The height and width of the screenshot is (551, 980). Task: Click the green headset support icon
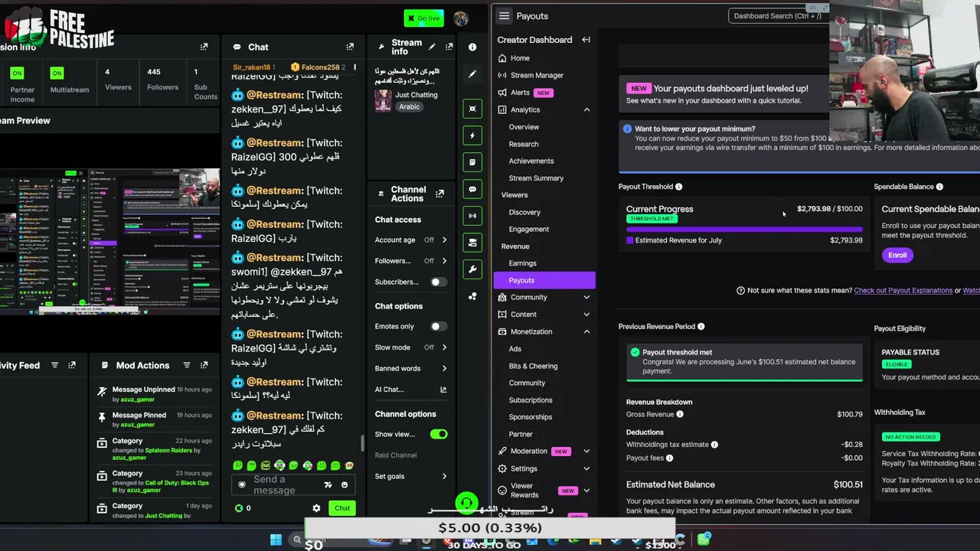coord(466,503)
